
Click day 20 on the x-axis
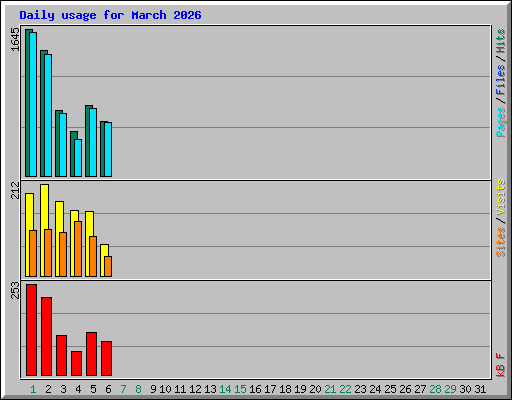coord(315,389)
